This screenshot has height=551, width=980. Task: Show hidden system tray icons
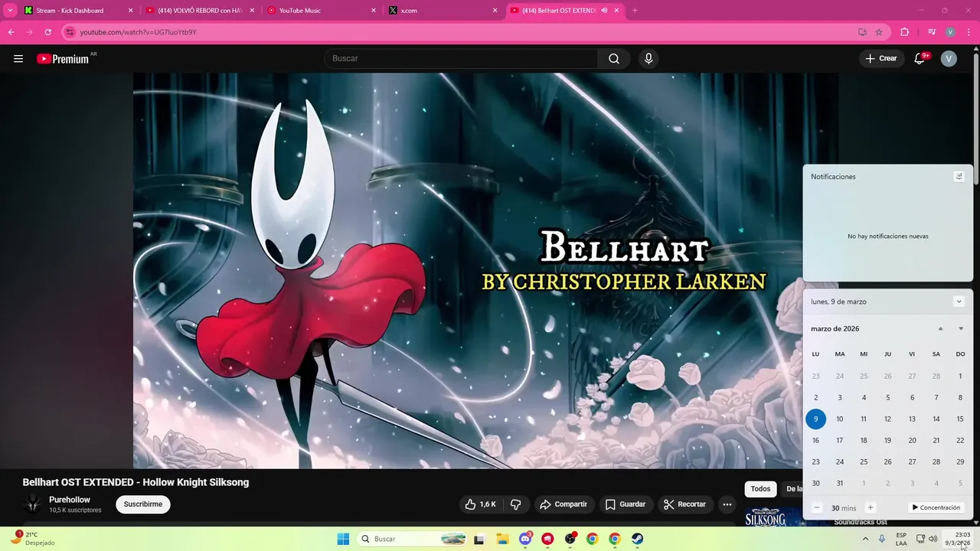(x=864, y=539)
